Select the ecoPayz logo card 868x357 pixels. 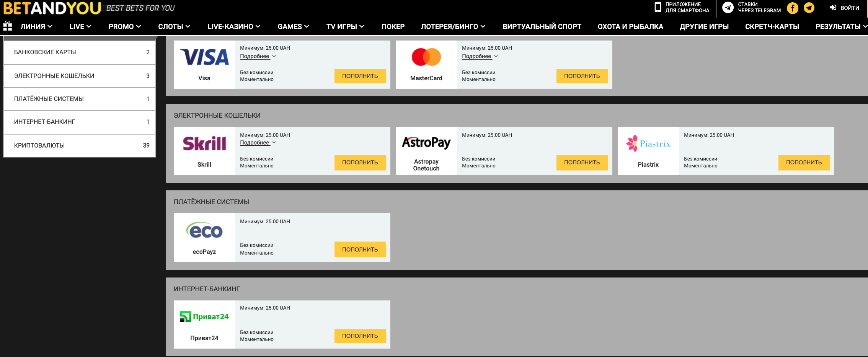click(204, 238)
